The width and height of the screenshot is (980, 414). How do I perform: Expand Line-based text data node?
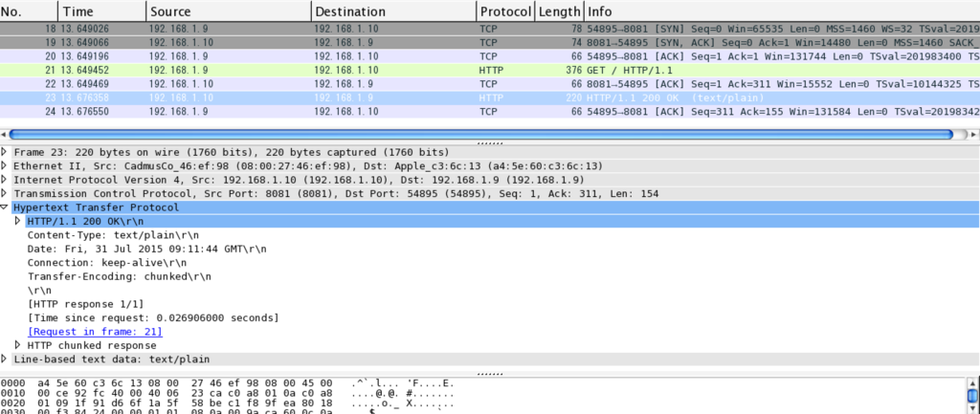(x=5, y=359)
